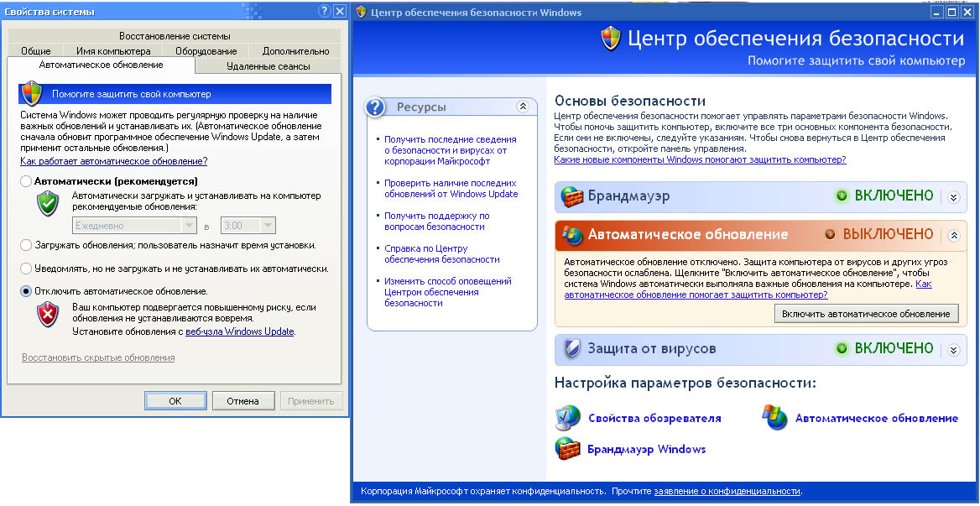
Task: Switch to Восстановление системы tab
Action: point(175,36)
